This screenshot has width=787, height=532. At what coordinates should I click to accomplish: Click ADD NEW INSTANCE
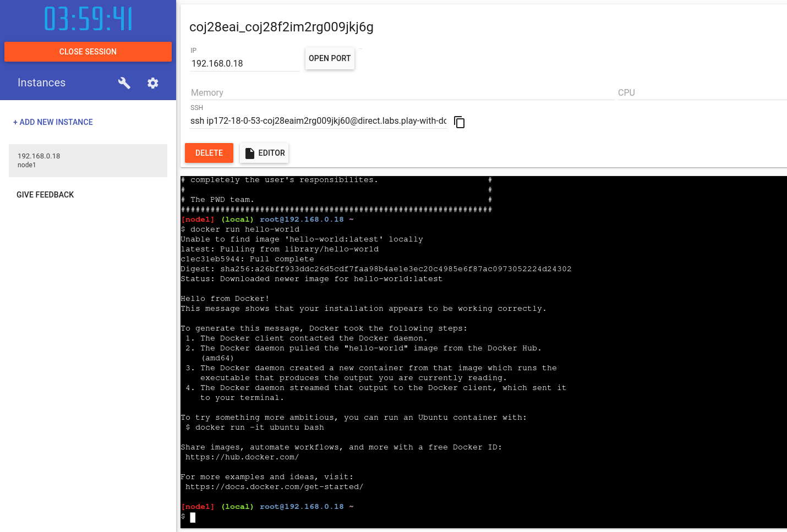pyautogui.click(x=53, y=122)
